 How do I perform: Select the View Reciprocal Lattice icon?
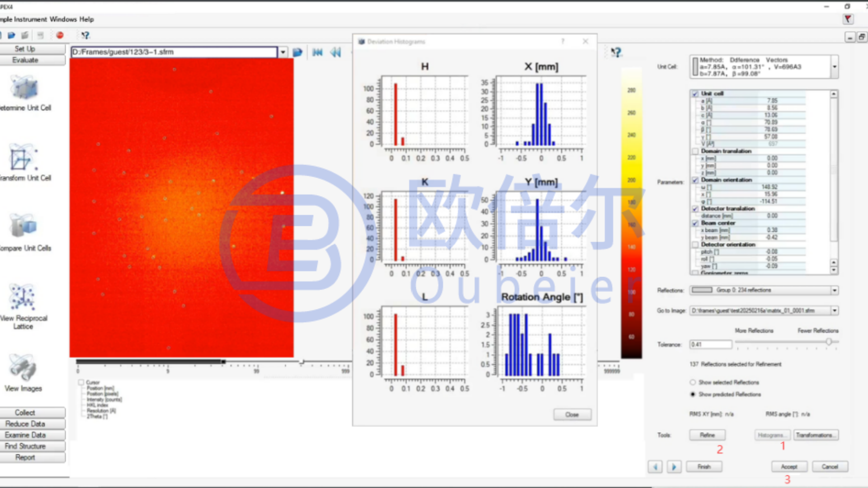pos(23,297)
